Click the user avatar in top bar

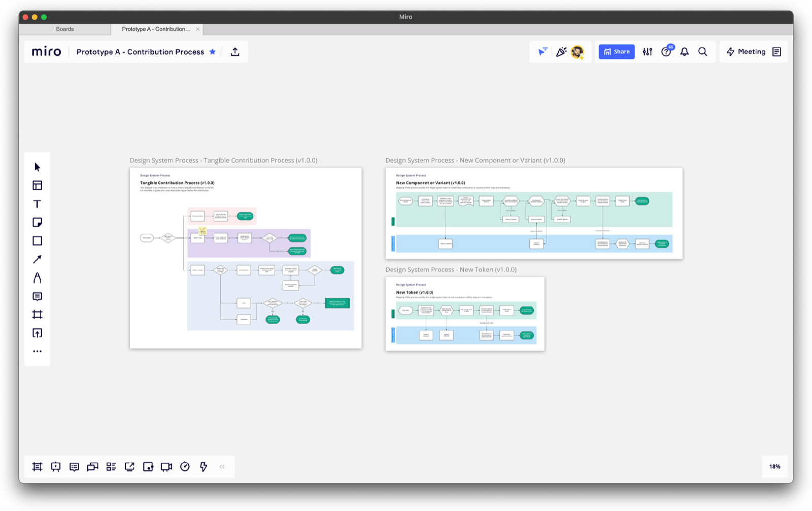pos(577,52)
